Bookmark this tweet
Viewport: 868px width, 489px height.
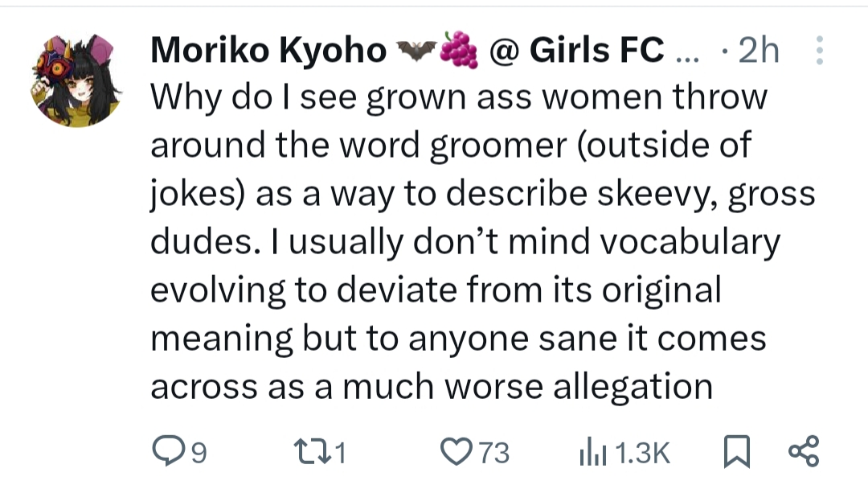734,453
